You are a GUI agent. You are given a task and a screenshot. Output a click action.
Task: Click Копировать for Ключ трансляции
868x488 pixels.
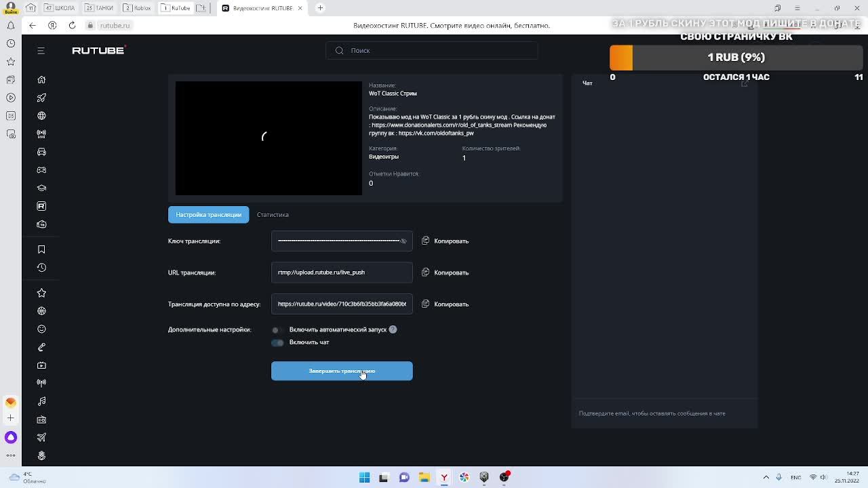tap(451, 241)
